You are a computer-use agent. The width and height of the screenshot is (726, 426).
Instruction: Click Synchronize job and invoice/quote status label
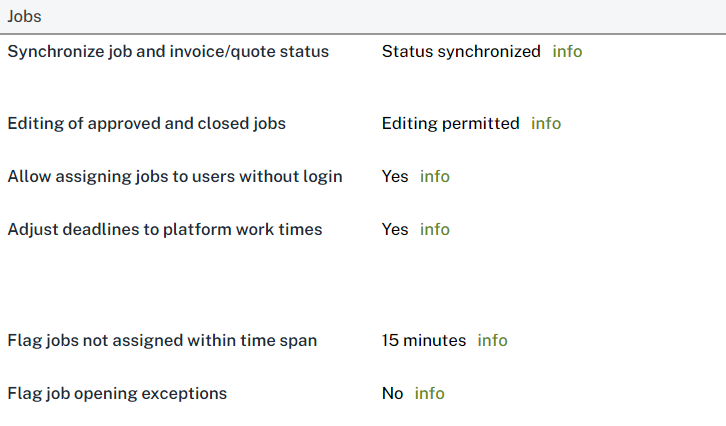tap(168, 51)
